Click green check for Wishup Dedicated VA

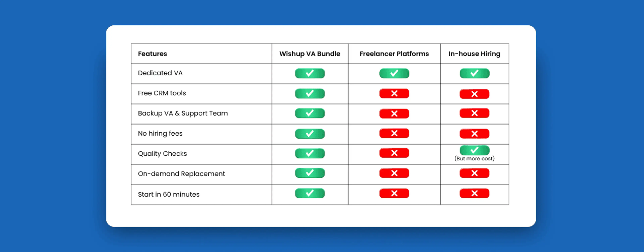click(x=310, y=73)
